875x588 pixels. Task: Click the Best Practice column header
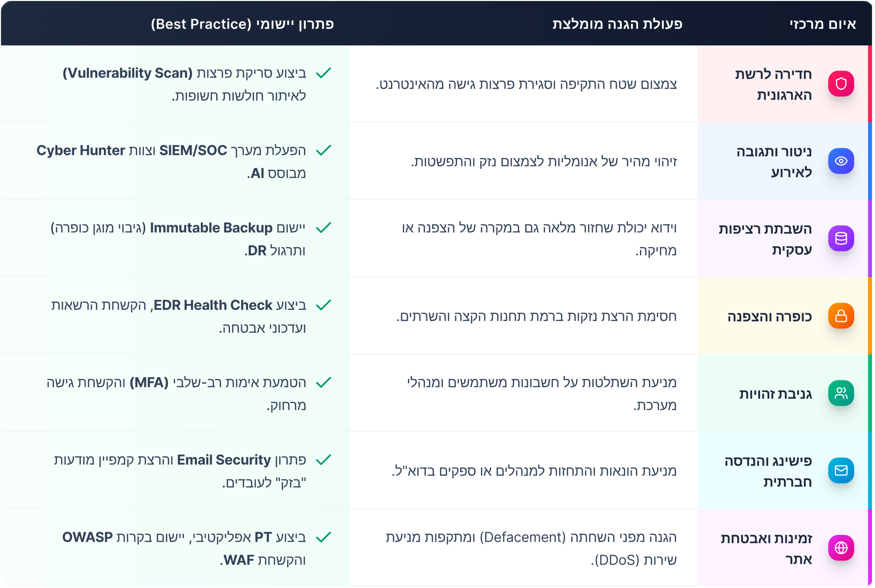point(242,24)
